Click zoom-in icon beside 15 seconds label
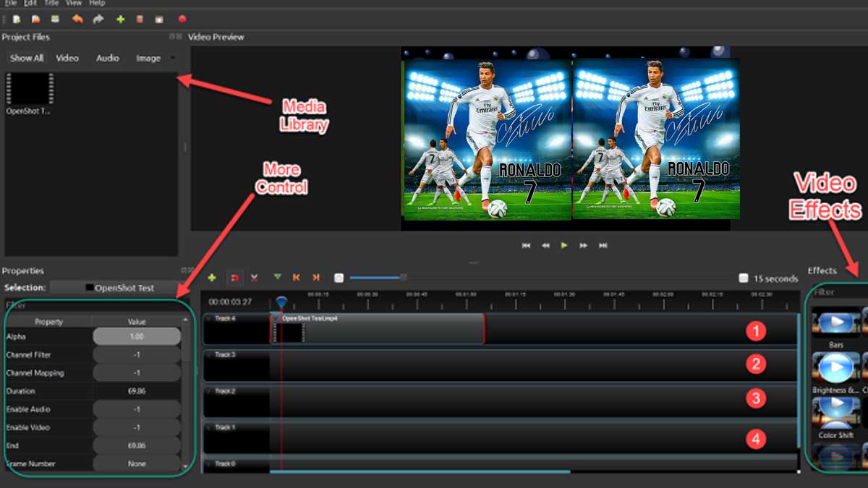 (x=744, y=278)
